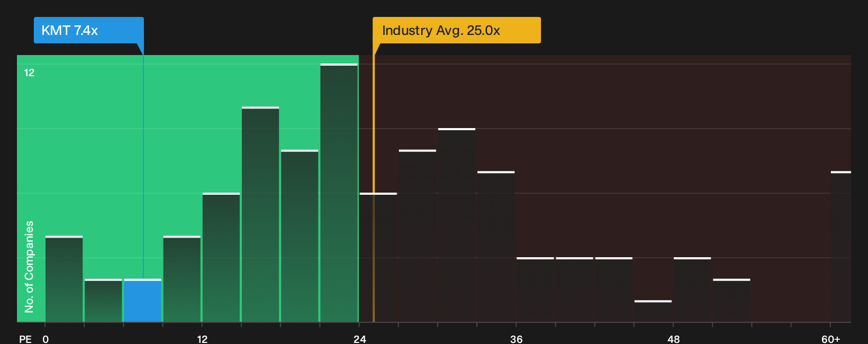Click the Industry Avg. 25.0x label

pos(457,30)
